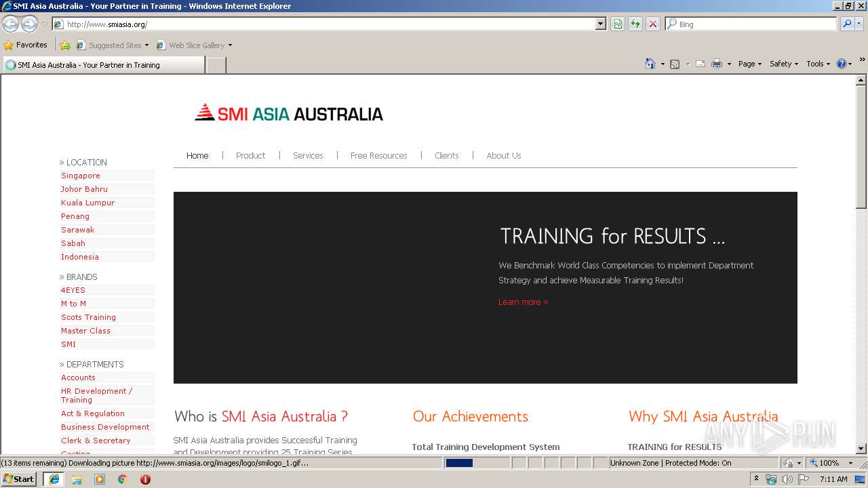Open the Accounts department link
The height and width of the screenshot is (488, 868).
pyautogui.click(x=78, y=378)
